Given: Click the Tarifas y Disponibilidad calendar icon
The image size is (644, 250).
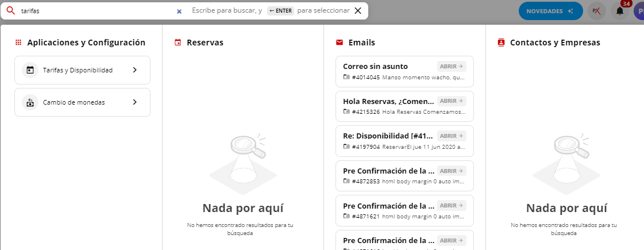Looking at the screenshot, I should pyautogui.click(x=30, y=70).
